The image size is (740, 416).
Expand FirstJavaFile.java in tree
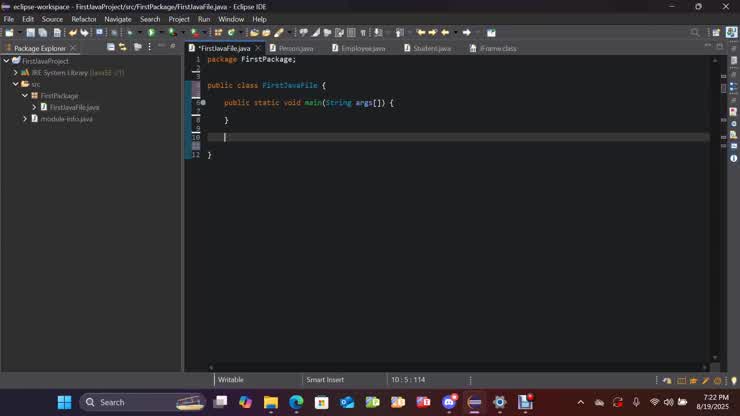pos(34,107)
